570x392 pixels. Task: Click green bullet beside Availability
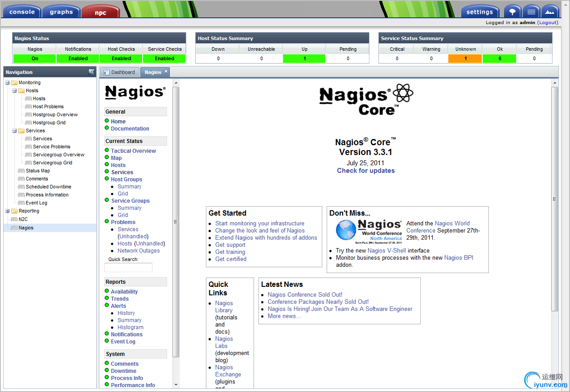[x=107, y=291]
